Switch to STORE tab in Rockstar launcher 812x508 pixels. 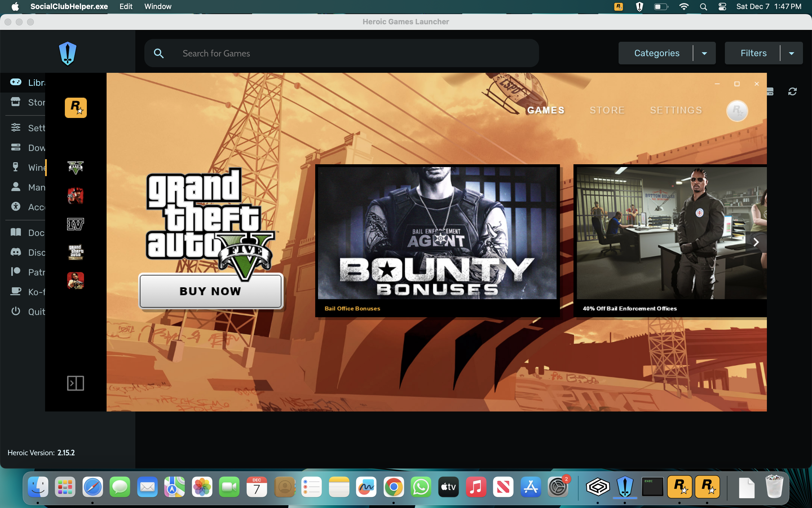click(x=607, y=110)
